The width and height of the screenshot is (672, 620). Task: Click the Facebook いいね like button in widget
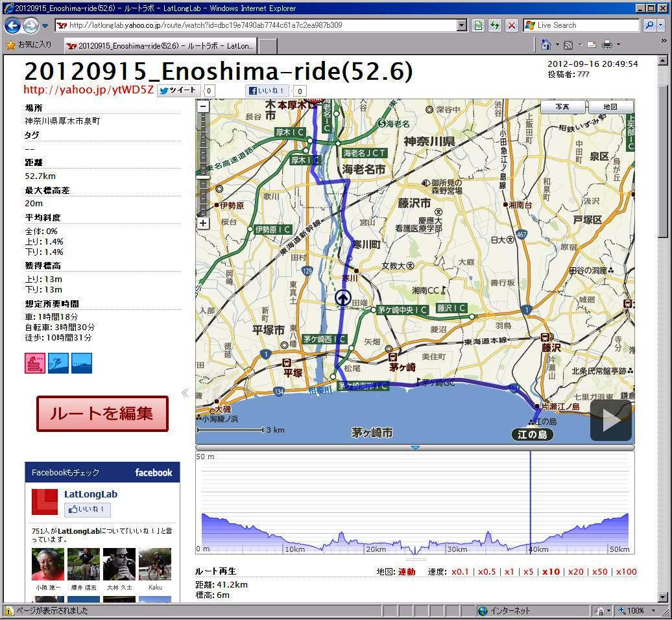[x=88, y=510]
